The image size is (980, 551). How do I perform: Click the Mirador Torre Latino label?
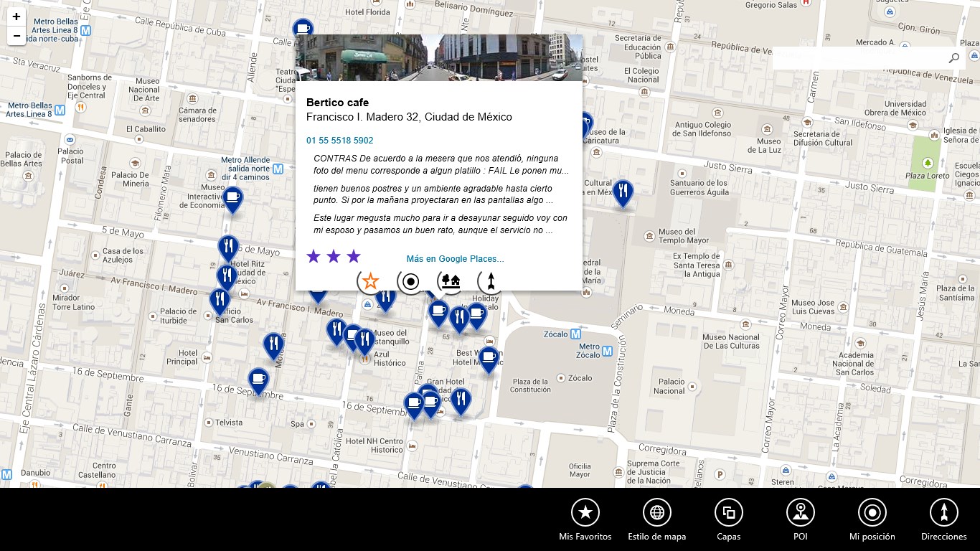73,302
